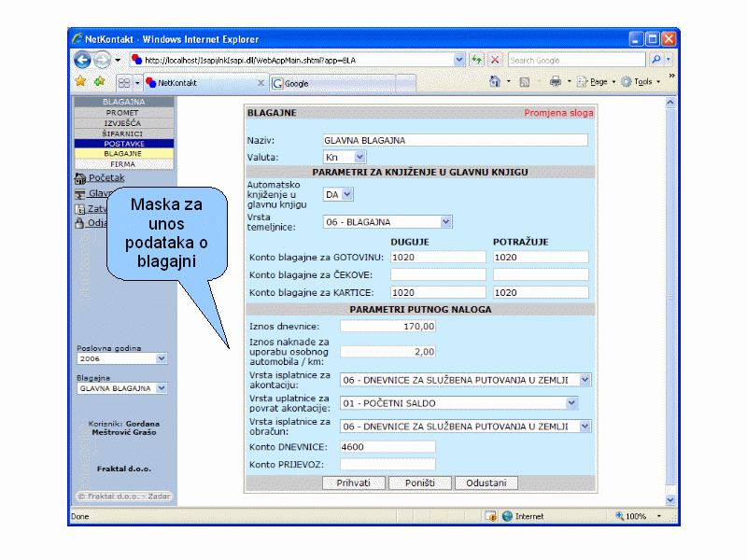Image resolution: width=747 pixels, height=560 pixels.
Task: Click the Refresh page icon
Action: tap(476, 60)
